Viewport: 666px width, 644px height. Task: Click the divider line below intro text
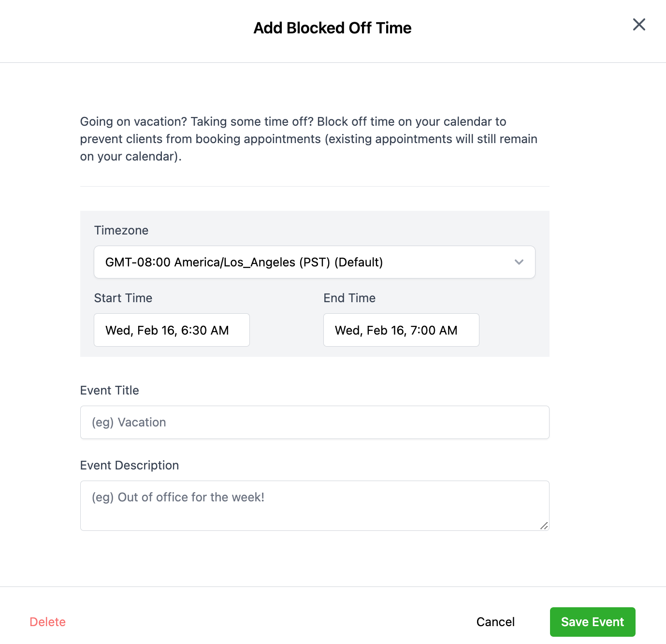pyautogui.click(x=315, y=186)
